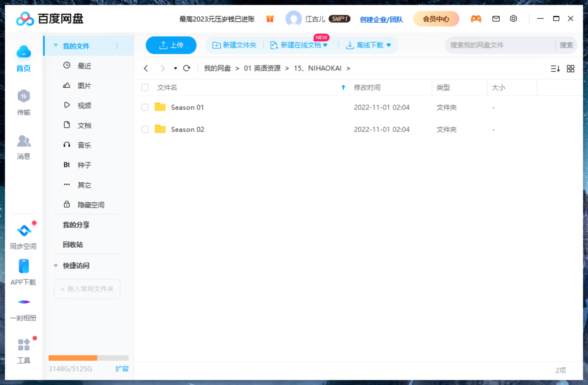Open the 传输 transfer panel icon

(24, 96)
